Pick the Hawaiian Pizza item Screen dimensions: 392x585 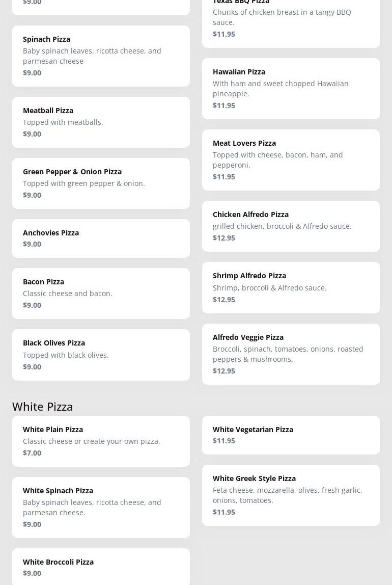click(291, 89)
